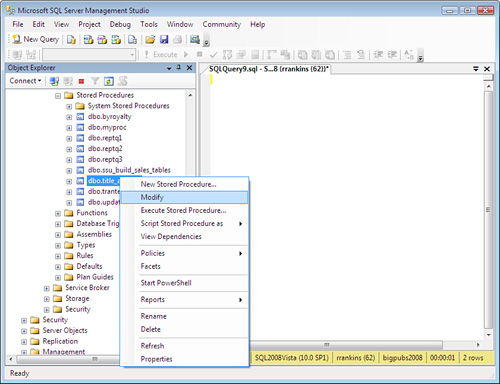Open the Connect dropdown in Object Explorer
This screenshot has height=384, width=500.
click(x=25, y=81)
